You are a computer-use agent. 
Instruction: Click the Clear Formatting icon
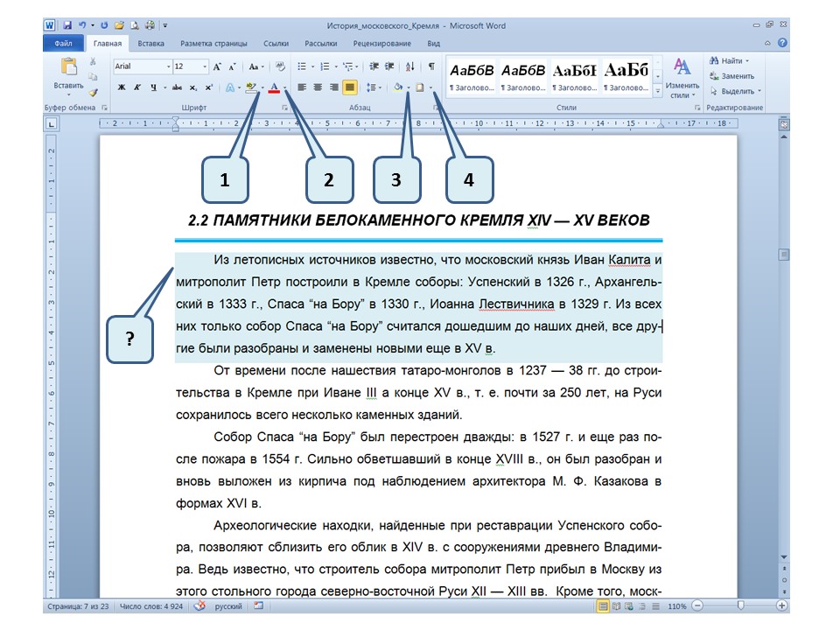coord(281,66)
